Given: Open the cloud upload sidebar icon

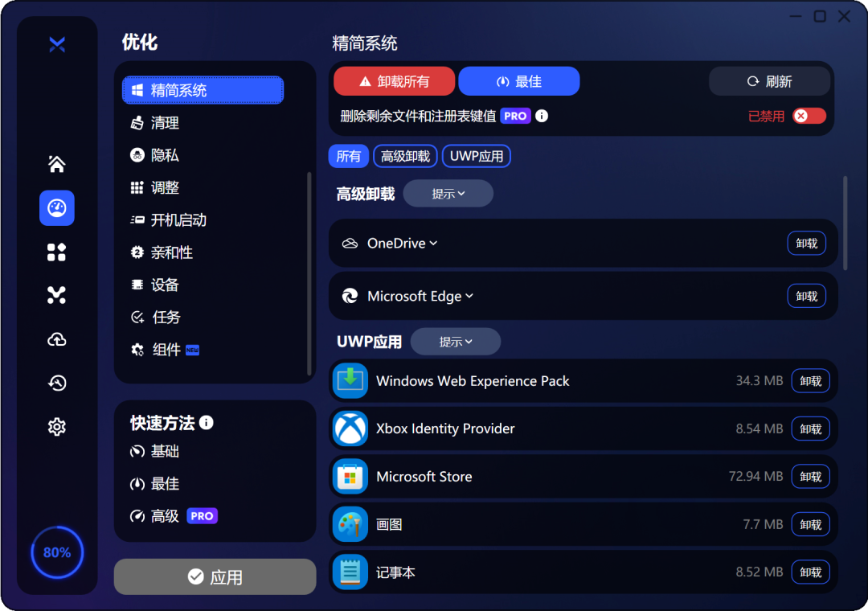Looking at the screenshot, I should point(56,339).
